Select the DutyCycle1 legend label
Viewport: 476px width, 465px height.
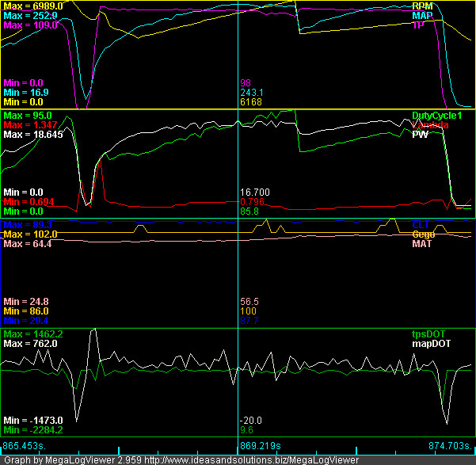pos(435,116)
